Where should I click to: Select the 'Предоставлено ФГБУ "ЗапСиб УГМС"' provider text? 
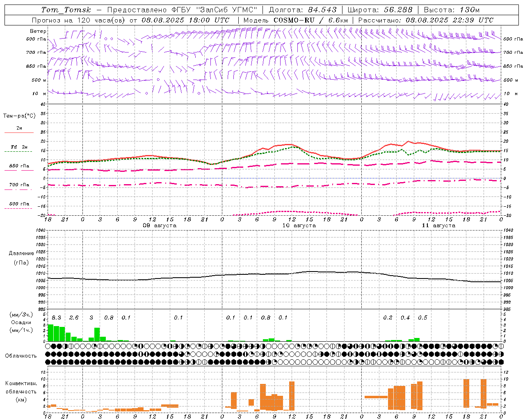(x=182, y=10)
